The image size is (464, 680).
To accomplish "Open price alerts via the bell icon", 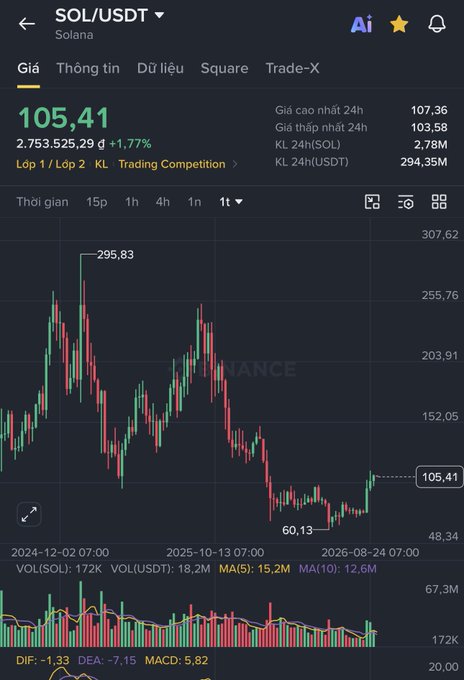I will pos(437,24).
